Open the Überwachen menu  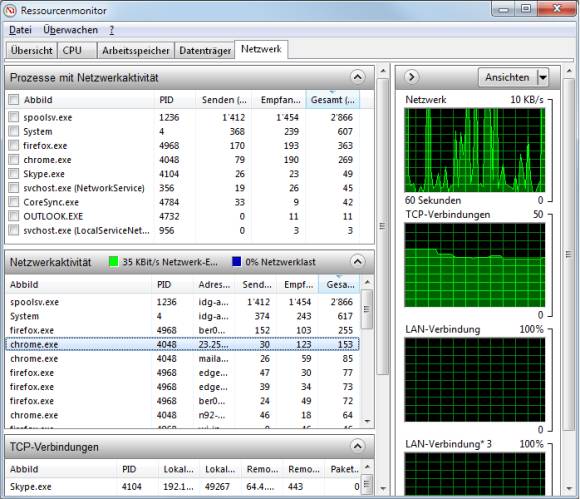[x=70, y=30]
